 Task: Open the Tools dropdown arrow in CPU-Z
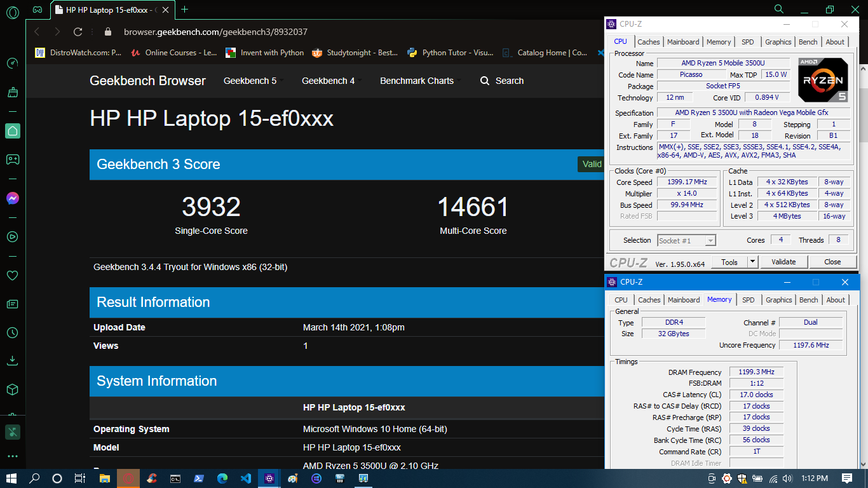click(752, 262)
